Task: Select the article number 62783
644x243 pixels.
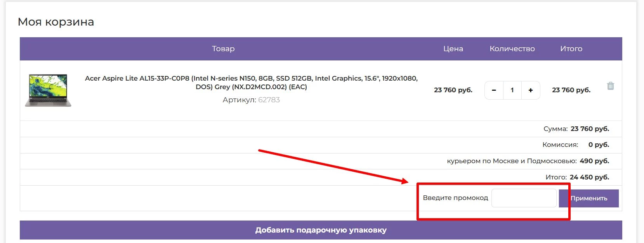Action: tap(269, 100)
